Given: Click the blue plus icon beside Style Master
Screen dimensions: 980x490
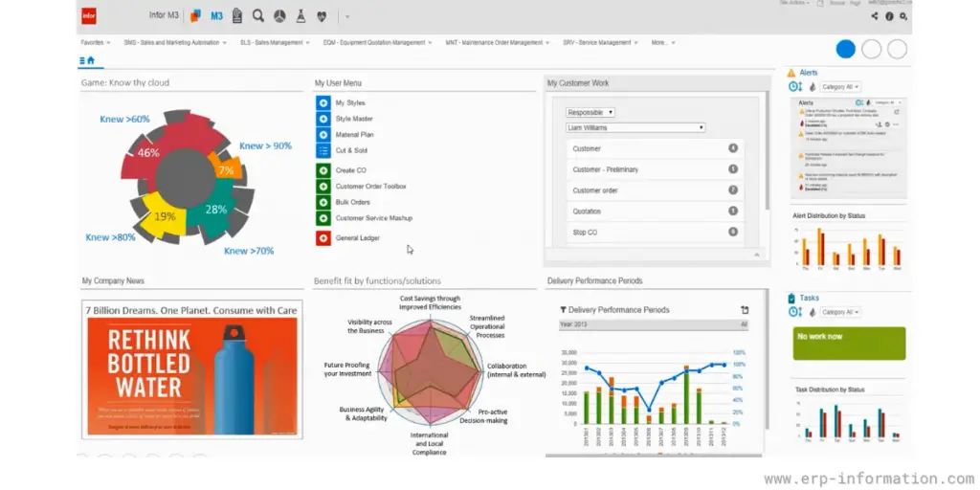Looking at the screenshot, I should pos(323,119).
